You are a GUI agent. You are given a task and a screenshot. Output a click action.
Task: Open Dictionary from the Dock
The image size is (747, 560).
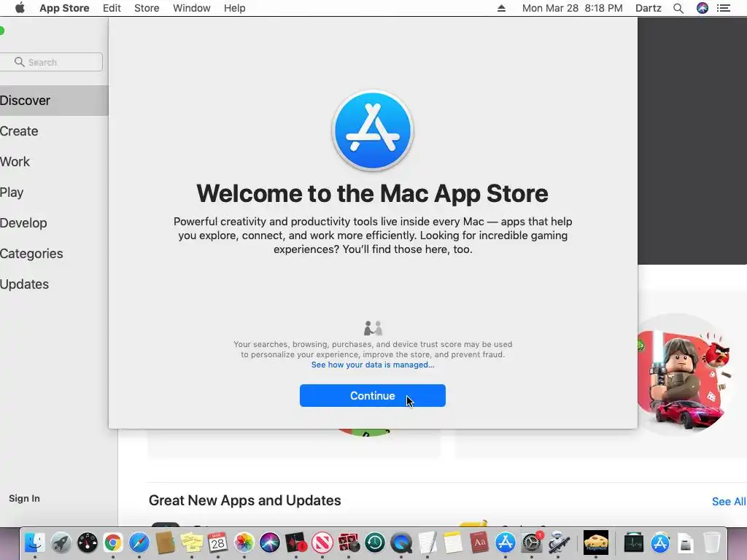(479, 542)
